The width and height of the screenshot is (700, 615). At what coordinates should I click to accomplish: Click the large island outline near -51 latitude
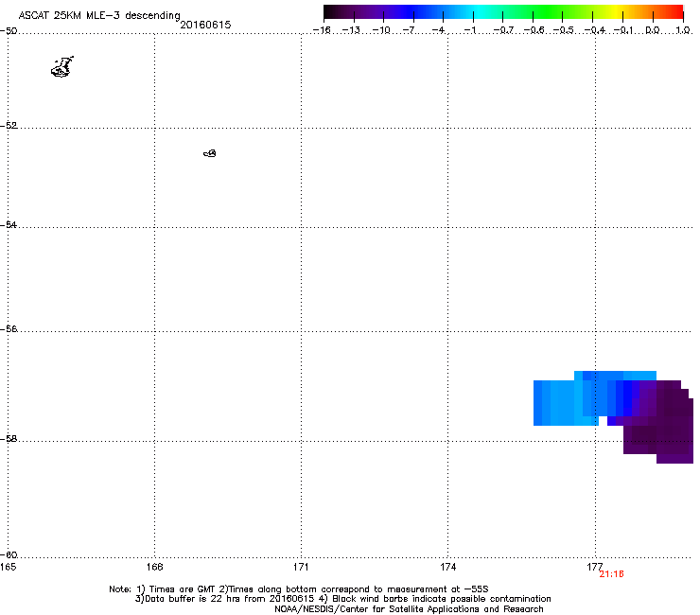coord(62,67)
